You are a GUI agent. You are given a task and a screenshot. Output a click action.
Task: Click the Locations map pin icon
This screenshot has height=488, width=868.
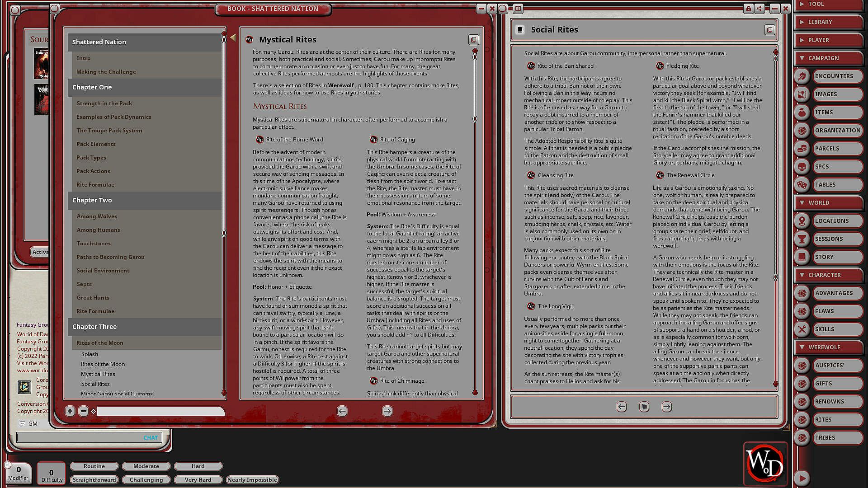(802, 221)
